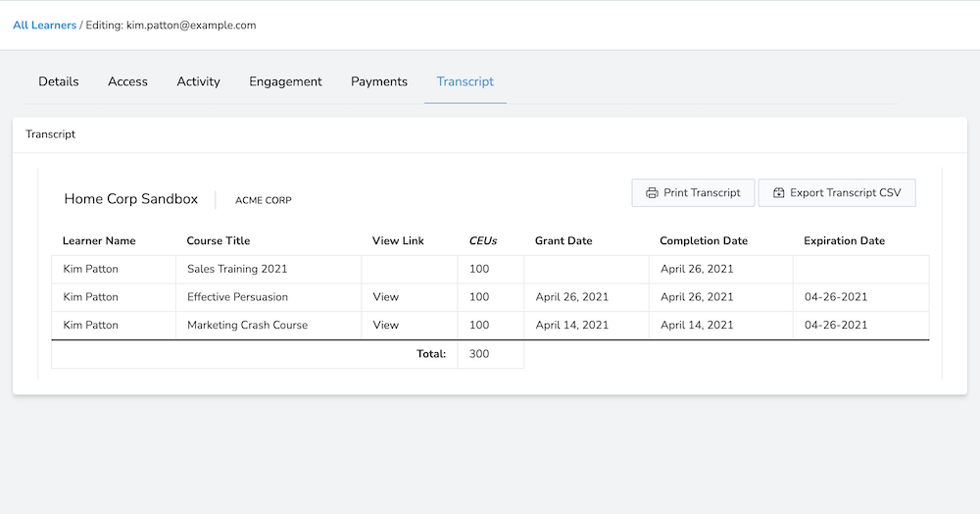View the Effective Persuasion certificate link
The image size is (980, 514).
(x=385, y=297)
